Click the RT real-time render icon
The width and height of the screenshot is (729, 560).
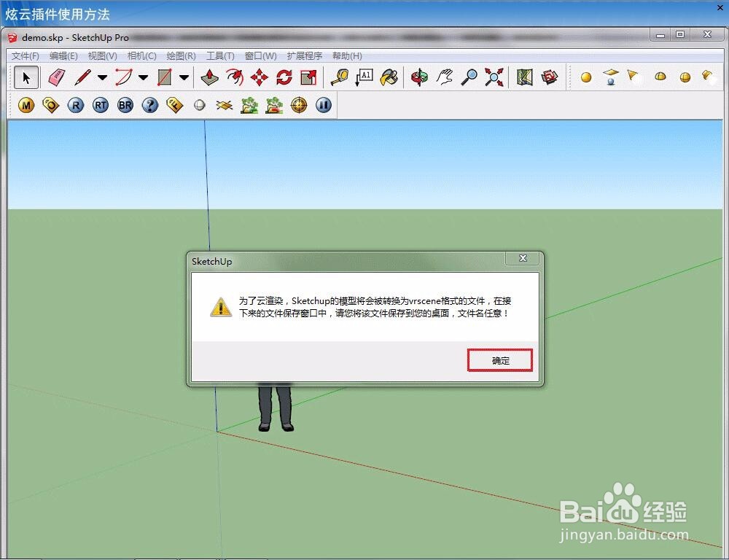tap(100, 105)
